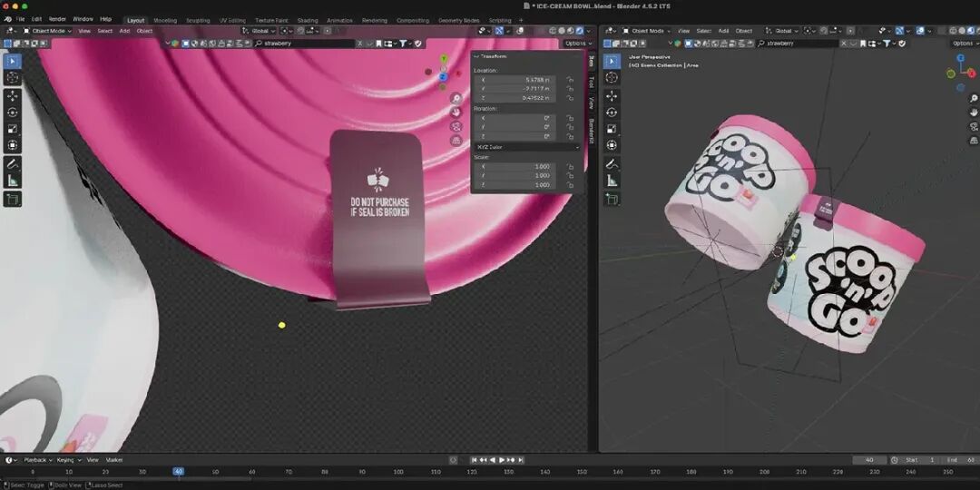Toggle snapping magnet in left viewport header

(299, 31)
